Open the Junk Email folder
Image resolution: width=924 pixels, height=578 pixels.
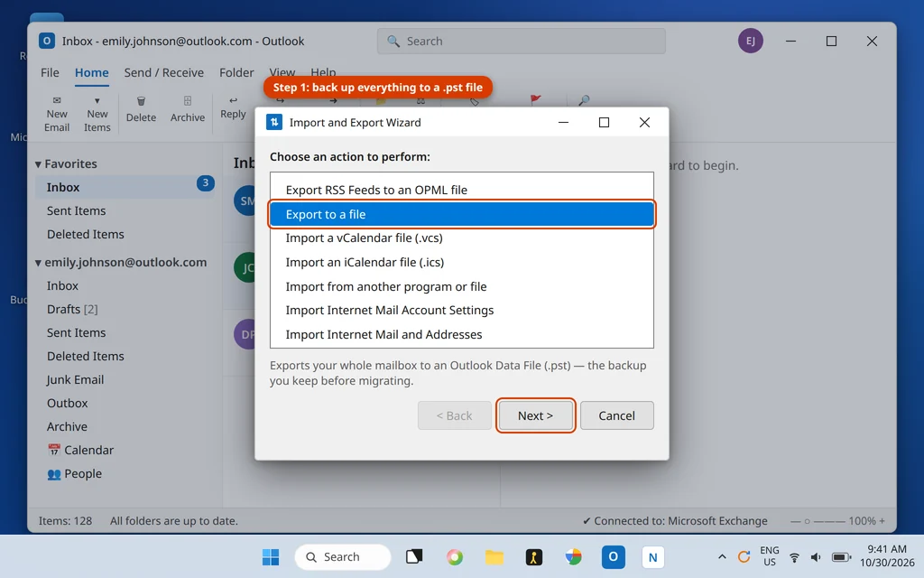coord(75,380)
